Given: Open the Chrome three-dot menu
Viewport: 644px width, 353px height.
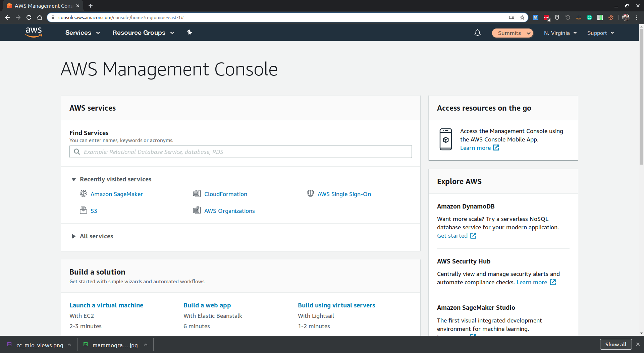Looking at the screenshot, I should [x=637, y=17].
